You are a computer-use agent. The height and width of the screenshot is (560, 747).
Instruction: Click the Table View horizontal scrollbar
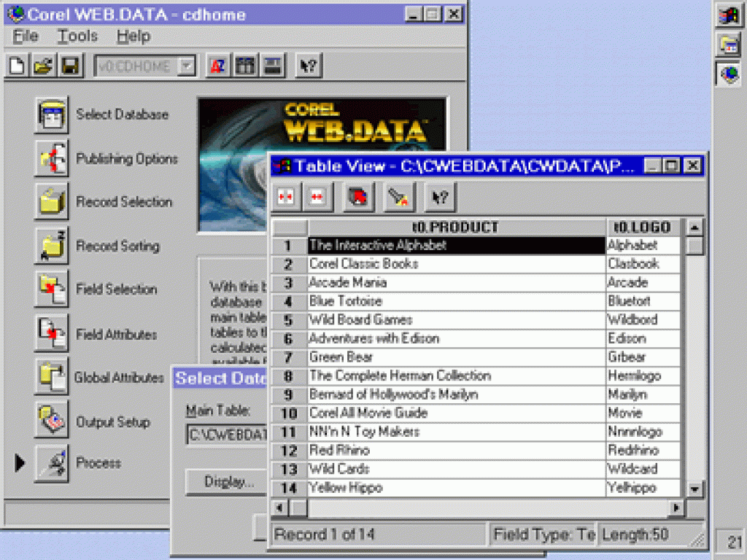tap(474, 506)
